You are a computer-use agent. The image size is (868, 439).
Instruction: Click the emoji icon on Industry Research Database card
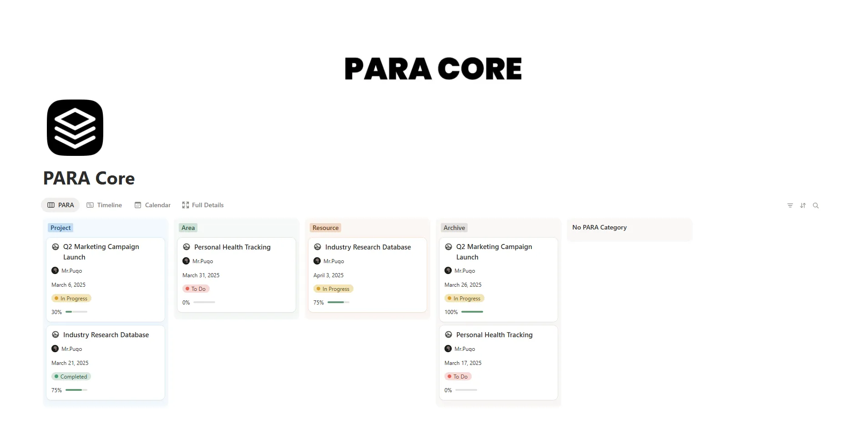point(317,247)
